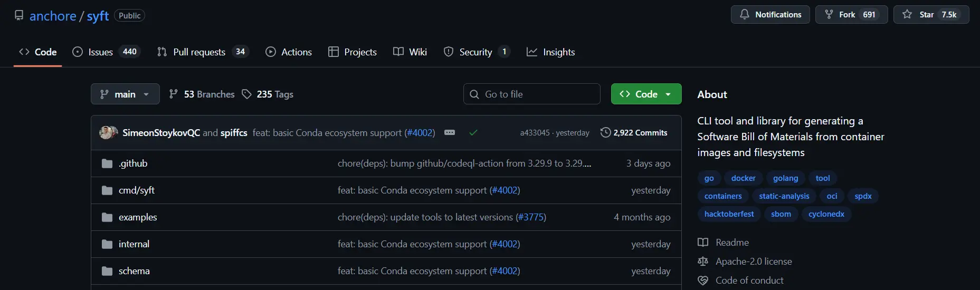Select the oci topic tag
The width and height of the screenshot is (980, 290).
point(832,196)
